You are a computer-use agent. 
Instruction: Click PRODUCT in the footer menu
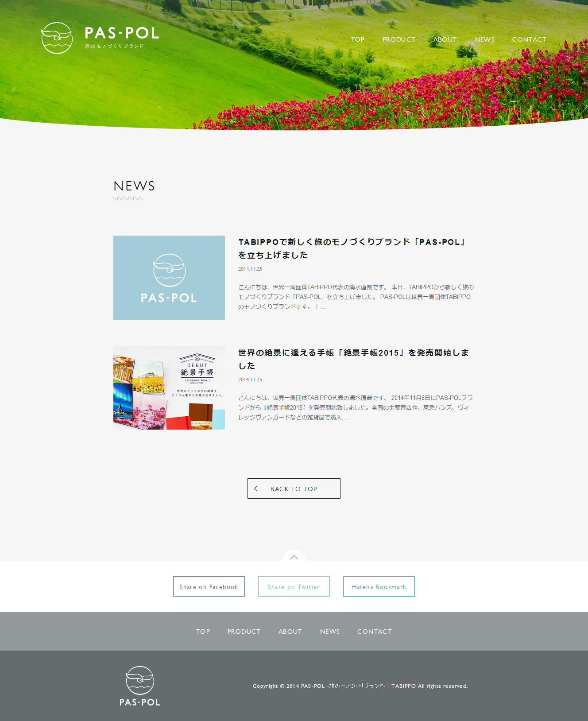tap(244, 632)
